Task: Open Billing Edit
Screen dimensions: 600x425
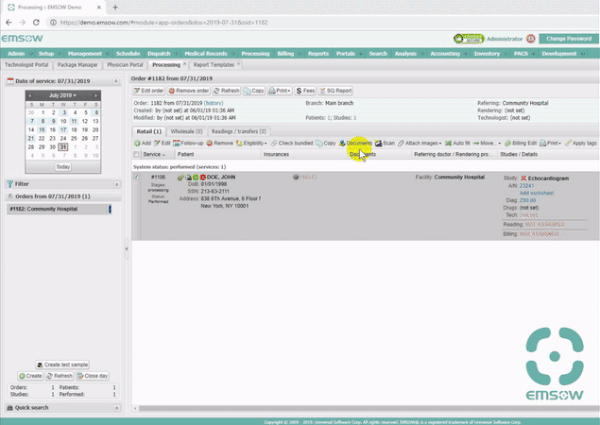Action: pyautogui.click(x=520, y=143)
